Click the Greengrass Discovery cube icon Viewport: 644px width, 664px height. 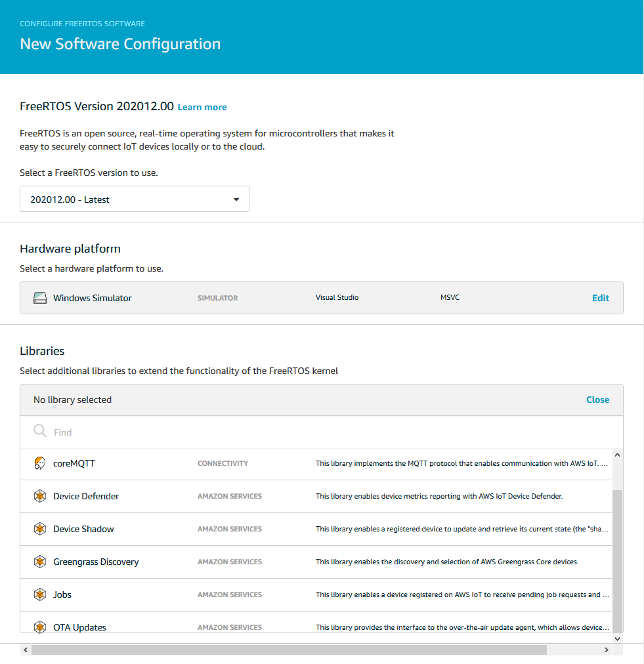tap(40, 562)
